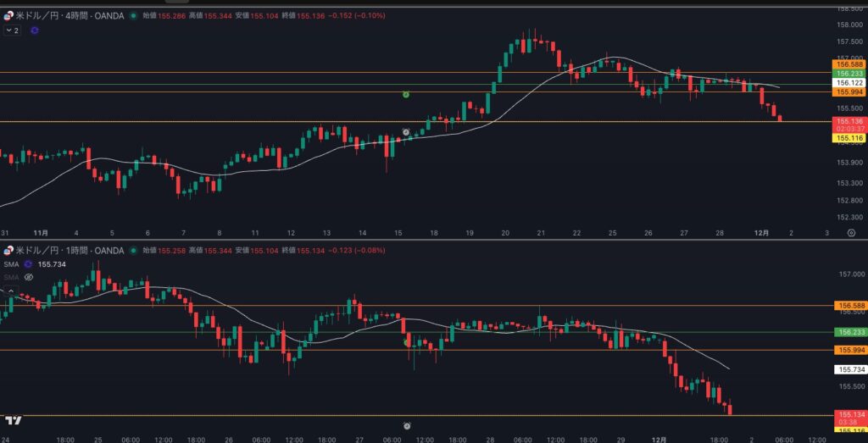
Task: Click the orange 156.588 price label on the 4-hour chart
Action: tap(849, 64)
